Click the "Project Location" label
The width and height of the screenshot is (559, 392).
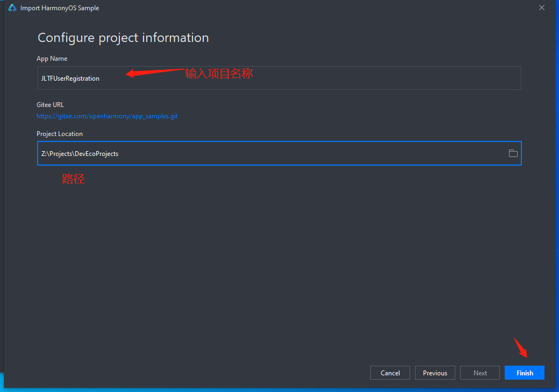point(60,134)
